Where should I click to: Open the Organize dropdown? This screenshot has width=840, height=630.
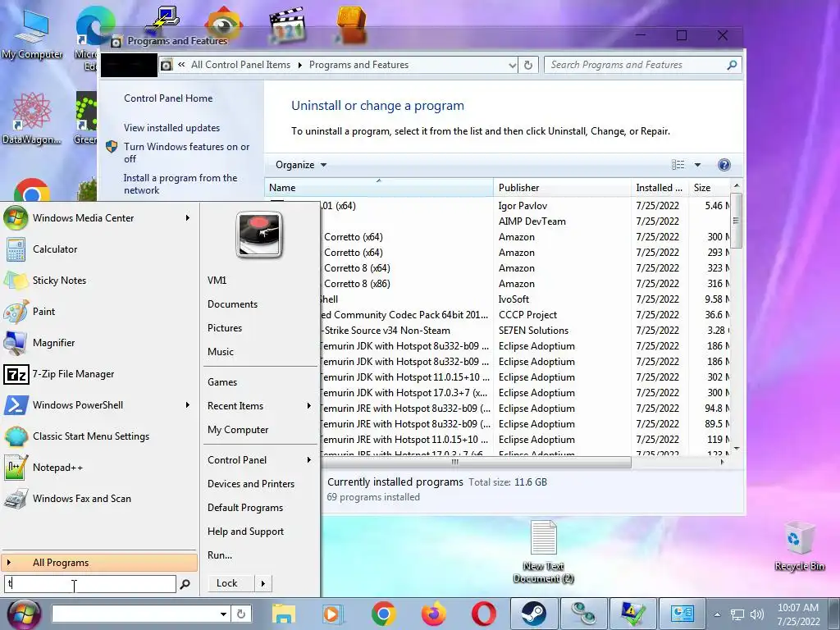[301, 165]
